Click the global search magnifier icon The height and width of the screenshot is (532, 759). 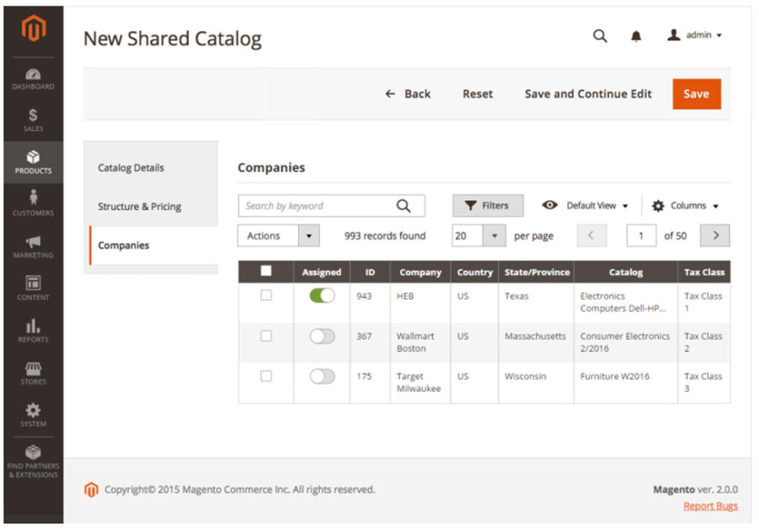pyautogui.click(x=600, y=36)
